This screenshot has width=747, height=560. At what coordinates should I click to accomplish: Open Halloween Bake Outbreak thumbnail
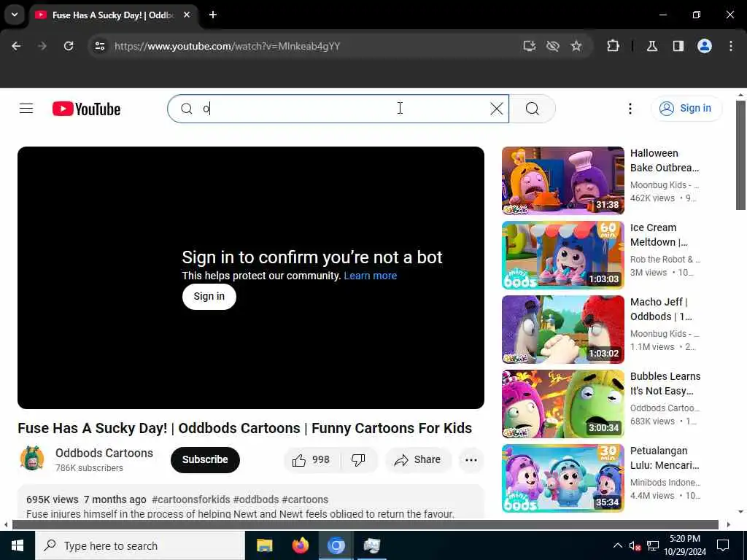point(562,181)
